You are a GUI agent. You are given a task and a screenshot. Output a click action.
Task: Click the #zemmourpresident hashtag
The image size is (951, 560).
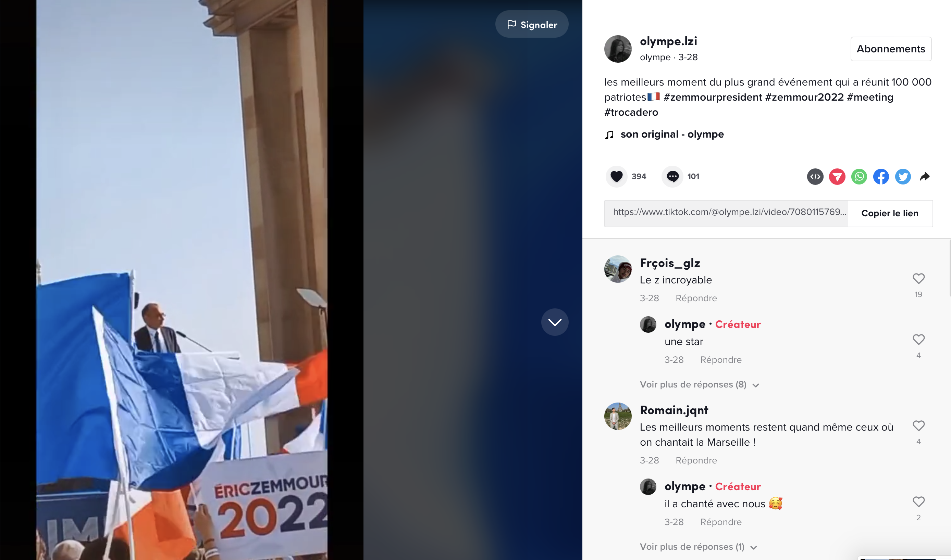coord(713,97)
